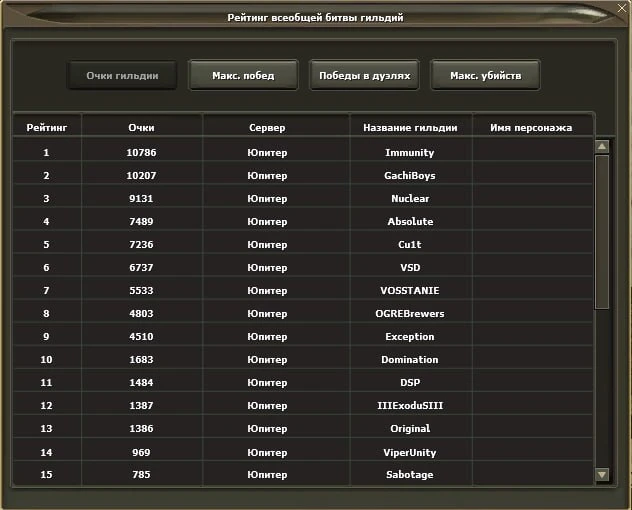Click the Имя персонажа column header
Image resolution: width=632 pixels, height=510 pixels.
coord(531,128)
